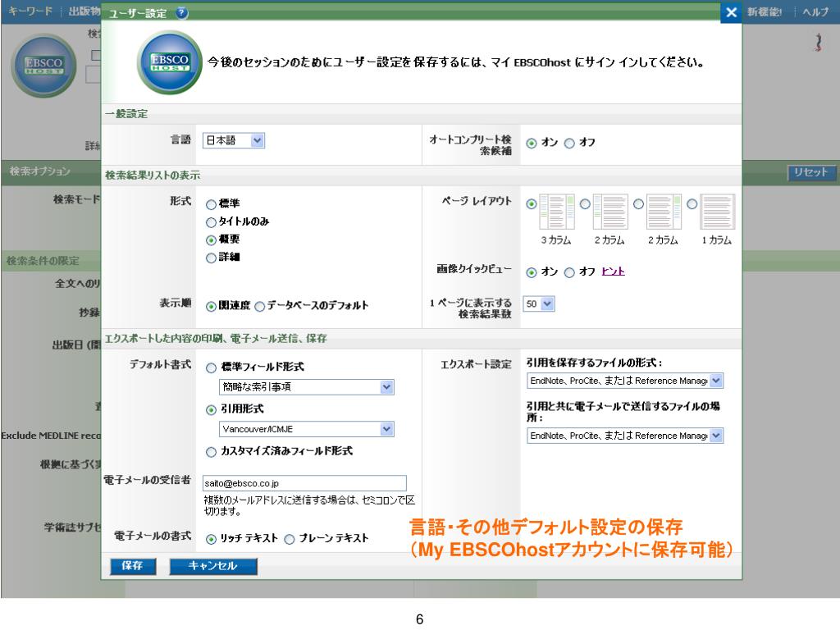Click the 保存 button
This screenshot has height=630, width=840.
click(x=133, y=566)
